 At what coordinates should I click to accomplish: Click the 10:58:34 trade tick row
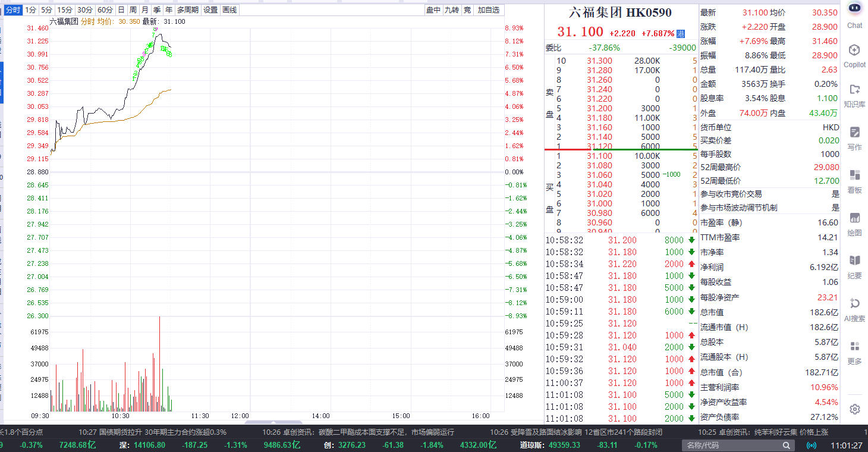coord(621,264)
